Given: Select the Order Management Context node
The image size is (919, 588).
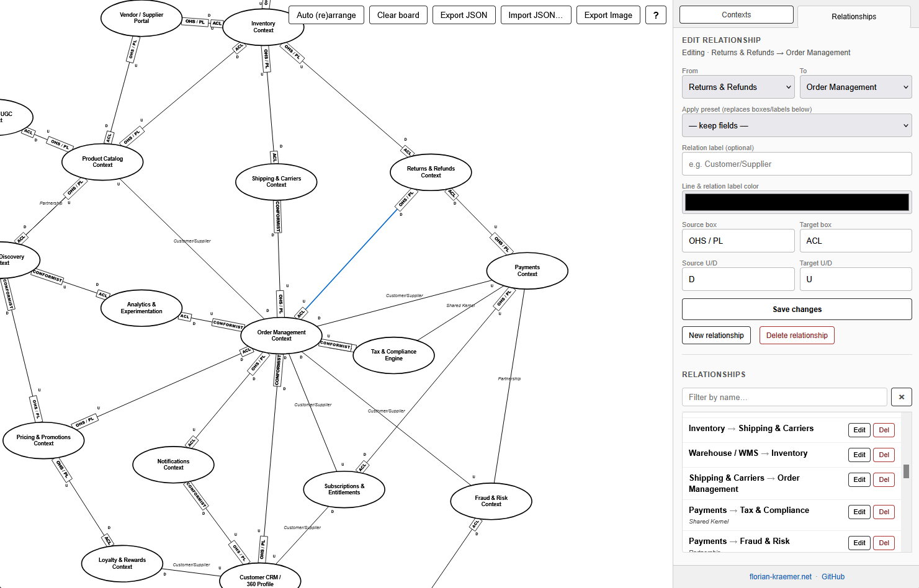Looking at the screenshot, I should coord(281,336).
